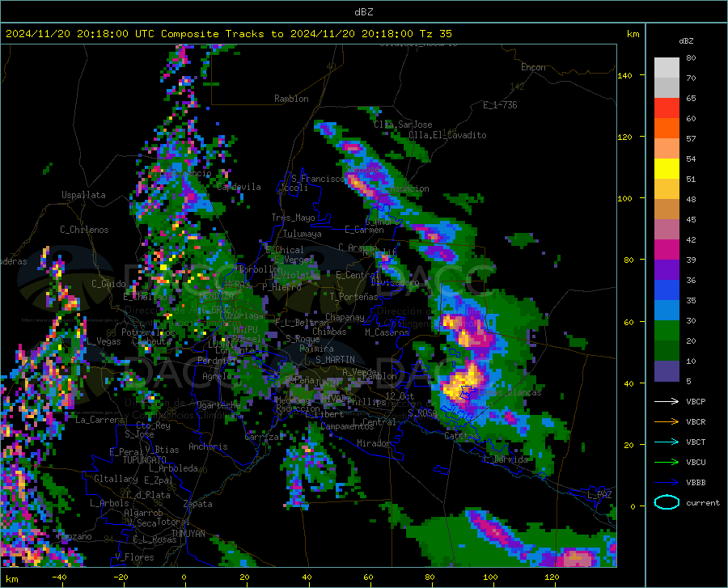This screenshot has height=588, width=728.
Task: Click the 'La_Carrera' label on map
Action: (x=99, y=420)
